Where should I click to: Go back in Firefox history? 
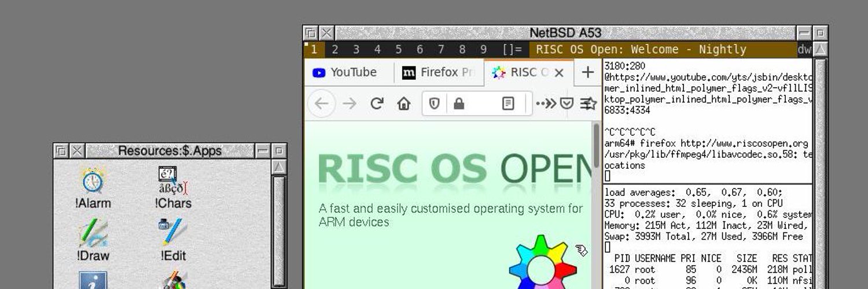click(x=322, y=103)
